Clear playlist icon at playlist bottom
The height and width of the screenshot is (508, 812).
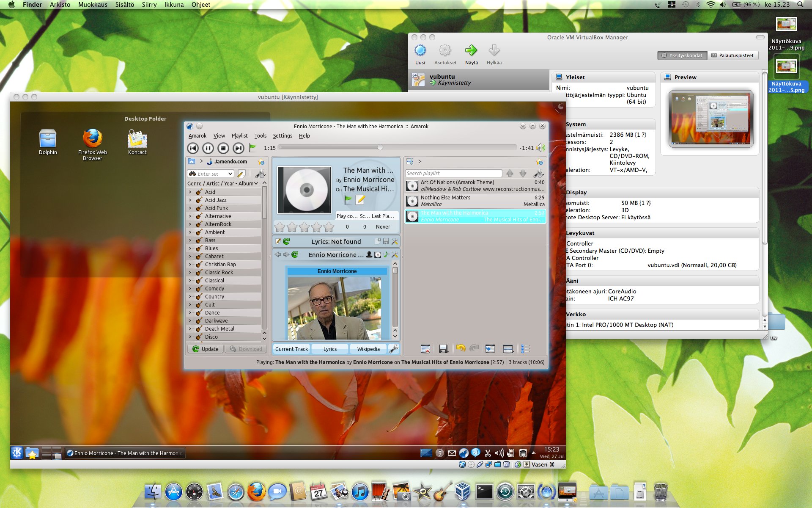pos(425,349)
